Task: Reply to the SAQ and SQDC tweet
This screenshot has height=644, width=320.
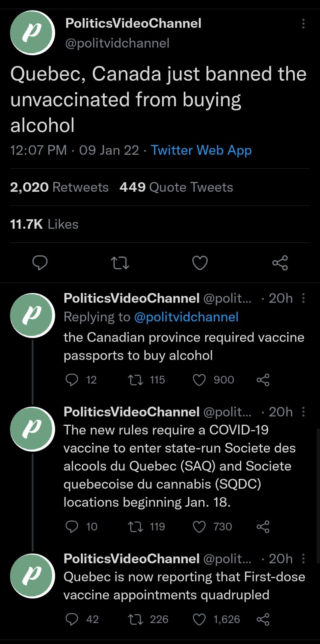Action: point(72,527)
